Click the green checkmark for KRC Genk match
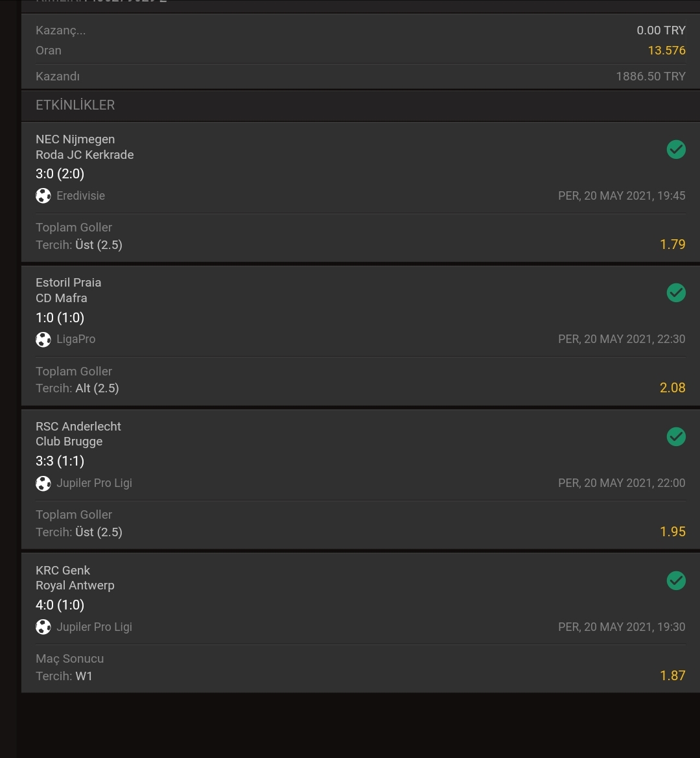The image size is (700, 758). [676, 580]
